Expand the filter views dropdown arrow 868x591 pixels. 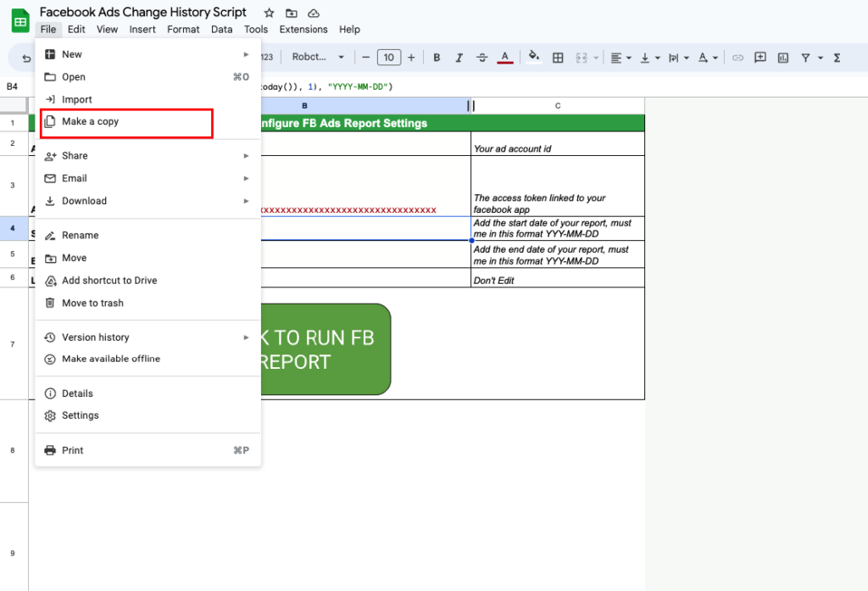click(x=821, y=58)
